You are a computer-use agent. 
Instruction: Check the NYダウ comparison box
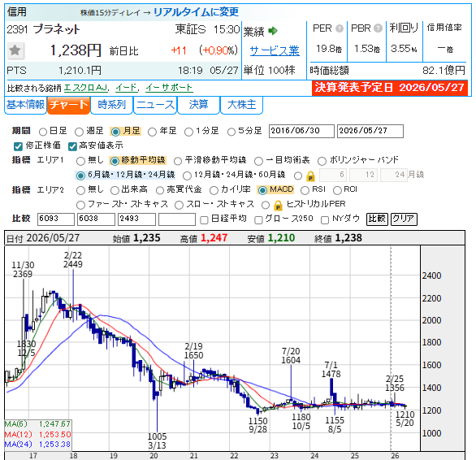tap(325, 219)
